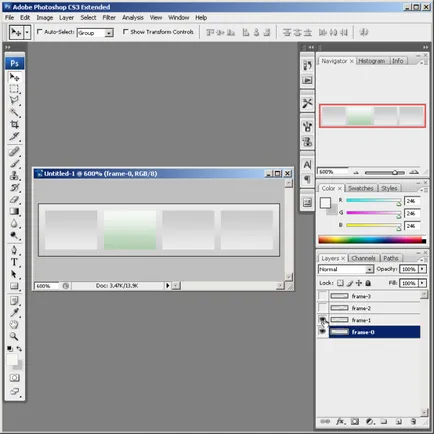Select the Pen tool
Viewport: 434px width, 434px height.
[x=14, y=250]
